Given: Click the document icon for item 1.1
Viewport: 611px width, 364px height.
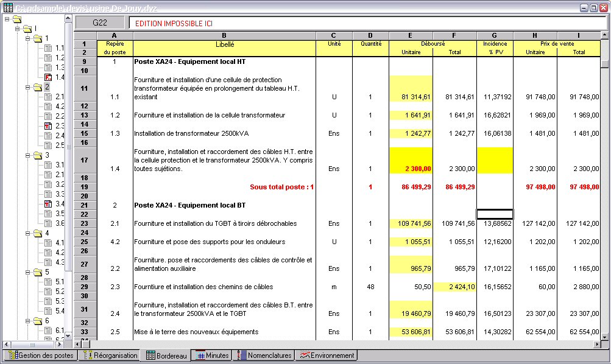Looking at the screenshot, I should 48,48.
